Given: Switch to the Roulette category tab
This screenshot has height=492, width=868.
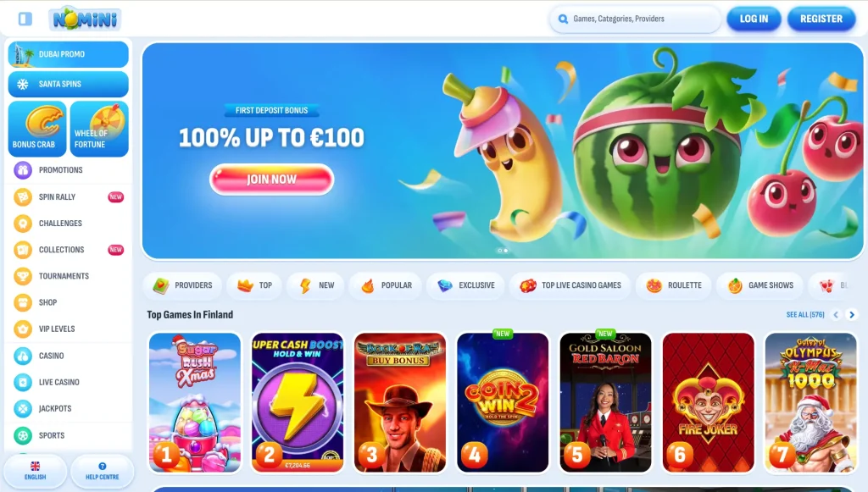Looking at the screenshot, I should 674,285.
